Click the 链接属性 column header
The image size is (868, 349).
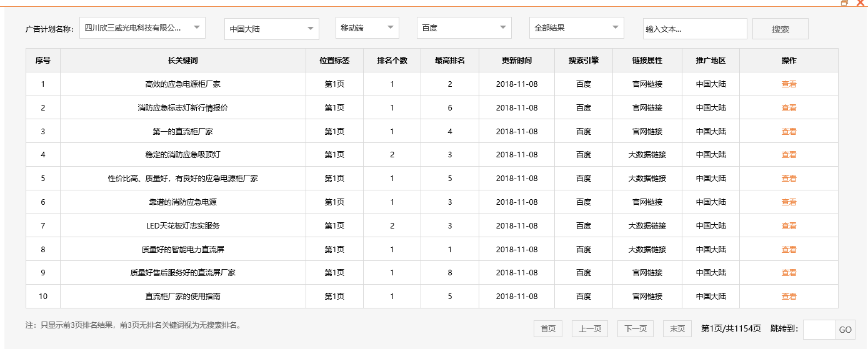[647, 61]
